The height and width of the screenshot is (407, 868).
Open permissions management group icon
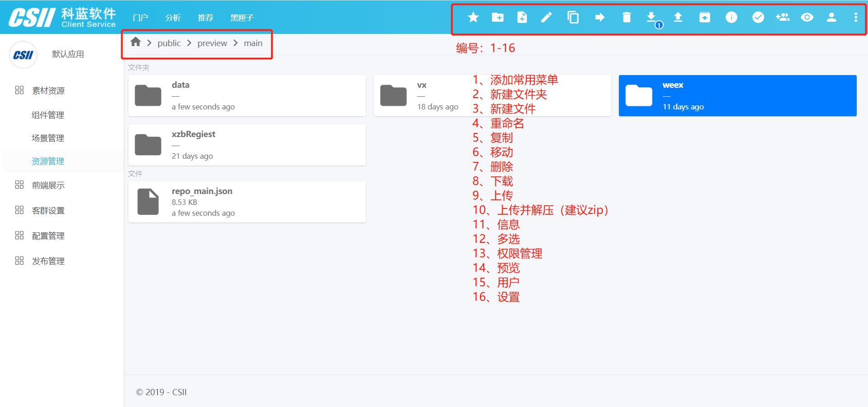point(783,17)
